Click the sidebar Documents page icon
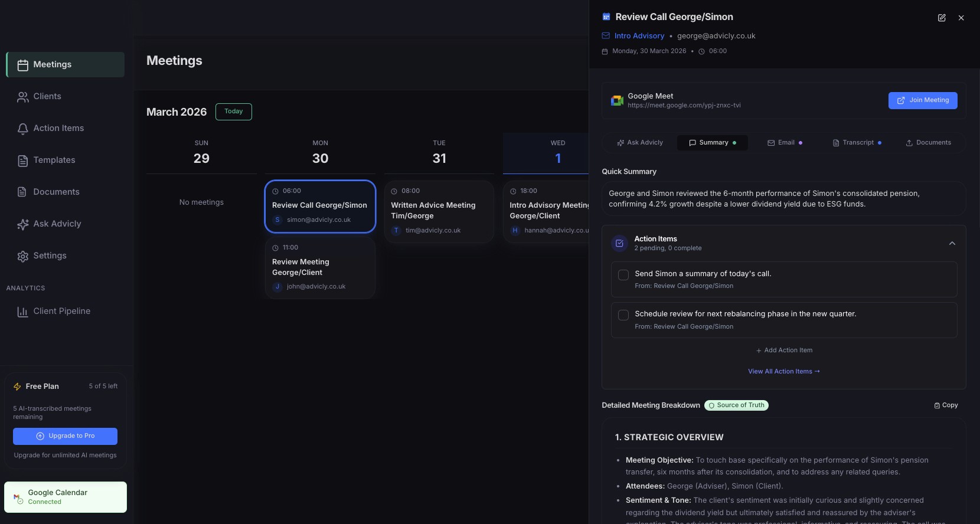This screenshot has height=524, width=980. (22, 192)
